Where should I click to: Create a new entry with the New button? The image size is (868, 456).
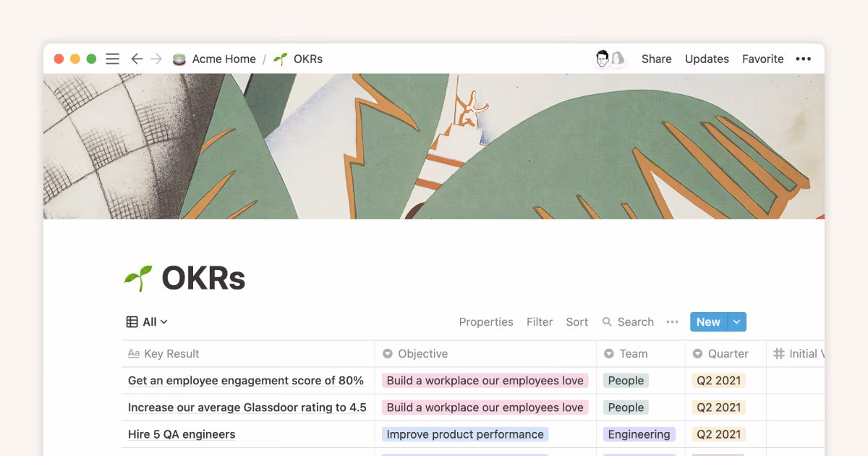click(x=707, y=321)
